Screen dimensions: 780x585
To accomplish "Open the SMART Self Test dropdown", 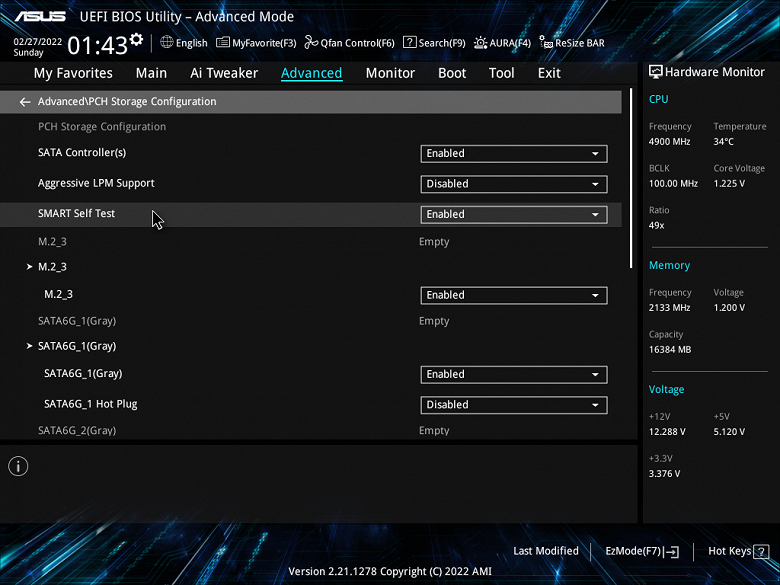I will click(513, 214).
